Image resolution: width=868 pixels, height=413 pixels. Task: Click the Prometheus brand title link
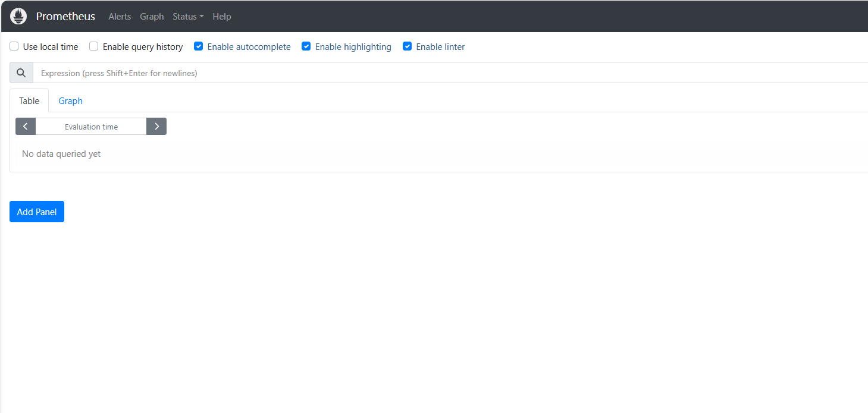click(65, 17)
